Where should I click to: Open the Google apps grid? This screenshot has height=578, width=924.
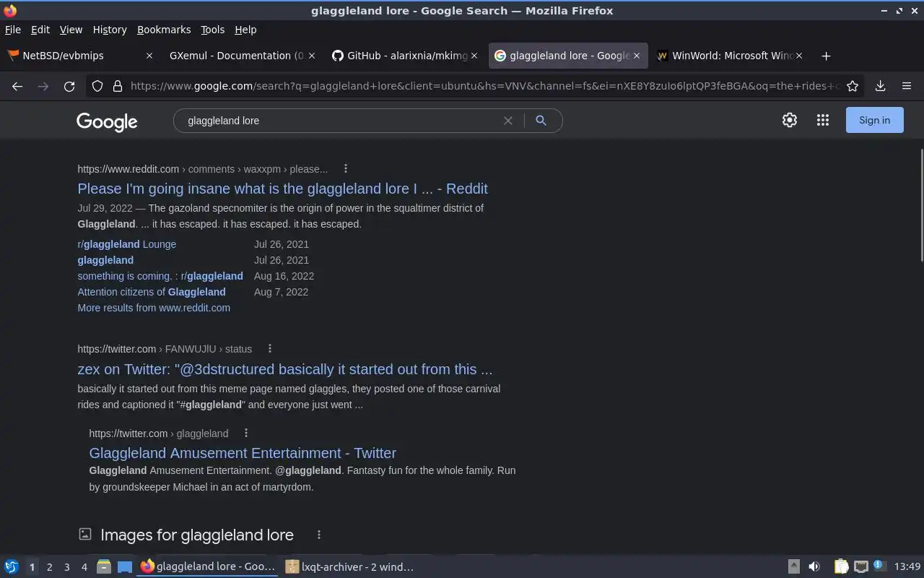pos(823,121)
